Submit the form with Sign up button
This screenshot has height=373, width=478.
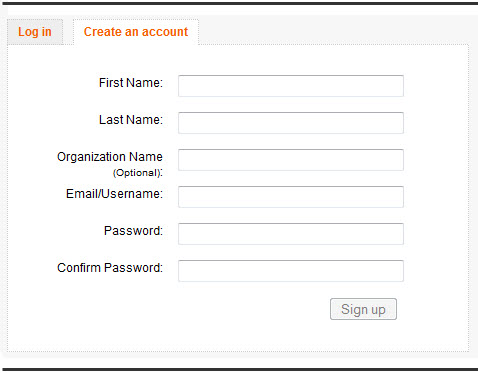pos(363,309)
